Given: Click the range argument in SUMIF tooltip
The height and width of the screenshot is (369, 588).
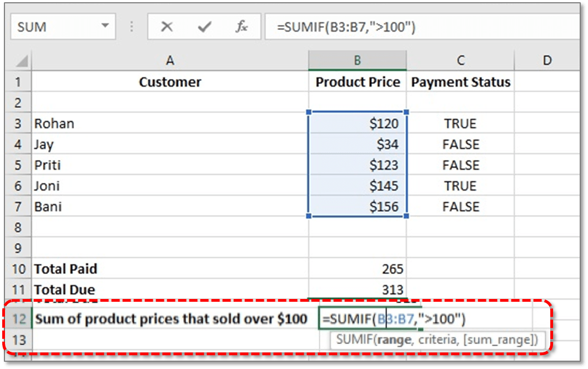Looking at the screenshot, I should (x=394, y=340).
